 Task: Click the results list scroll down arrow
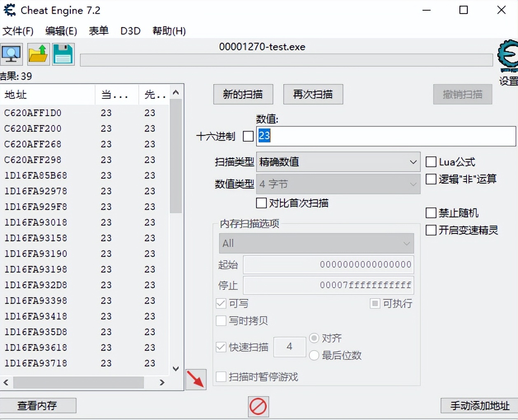click(x=176, y=369)
